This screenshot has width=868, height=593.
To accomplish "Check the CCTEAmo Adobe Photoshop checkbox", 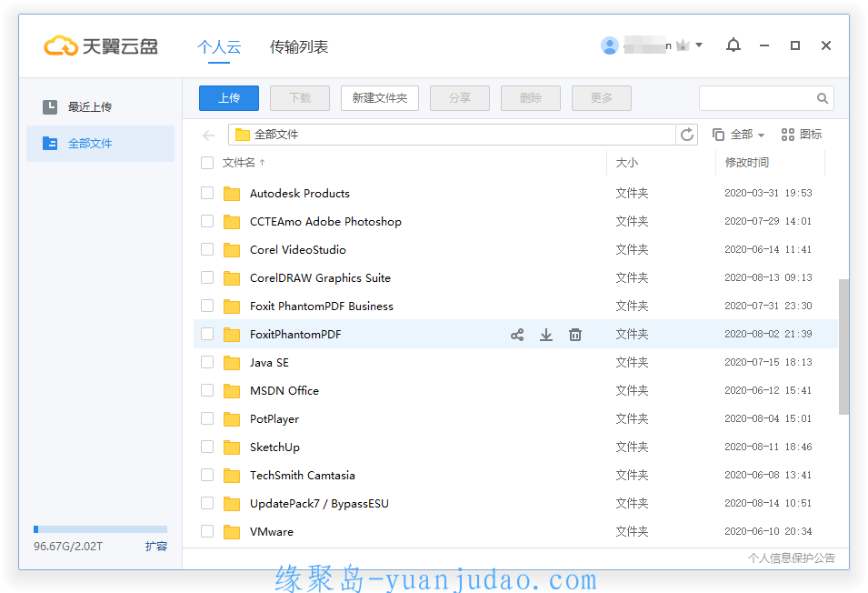I will tap(207, 221).
